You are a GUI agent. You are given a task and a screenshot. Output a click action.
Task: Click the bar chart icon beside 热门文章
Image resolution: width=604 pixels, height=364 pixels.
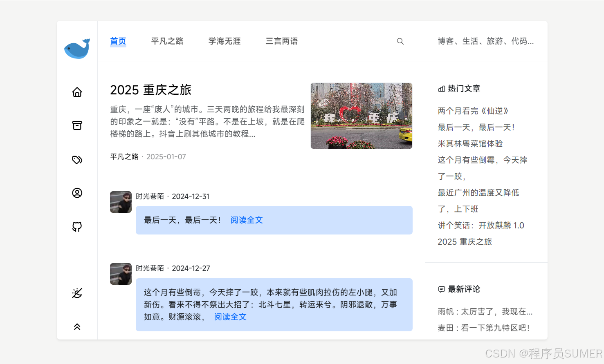coord(442,89)
